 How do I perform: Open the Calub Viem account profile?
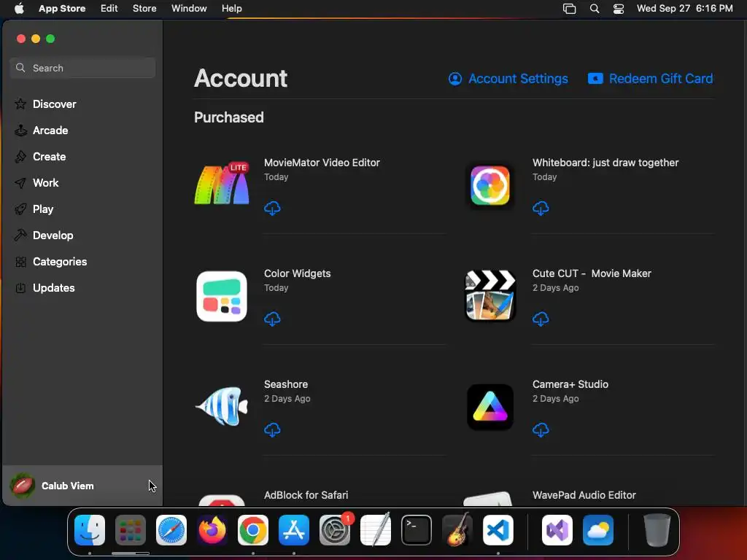(82, 486)
